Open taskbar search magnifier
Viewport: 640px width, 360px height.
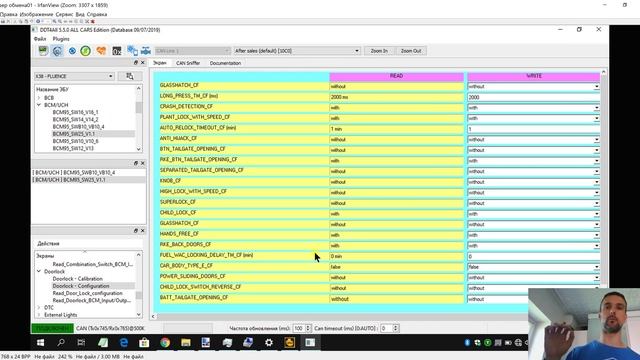tap(61, 342)
